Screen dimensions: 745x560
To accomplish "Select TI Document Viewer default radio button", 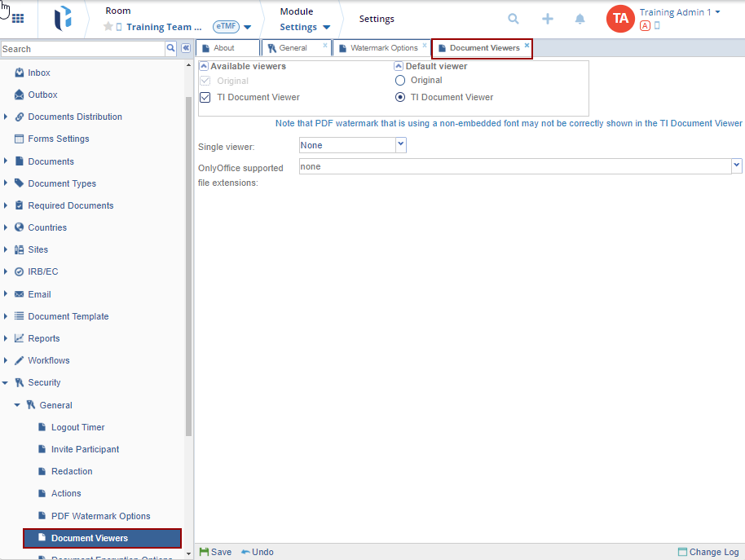I will tap(399, 97).
